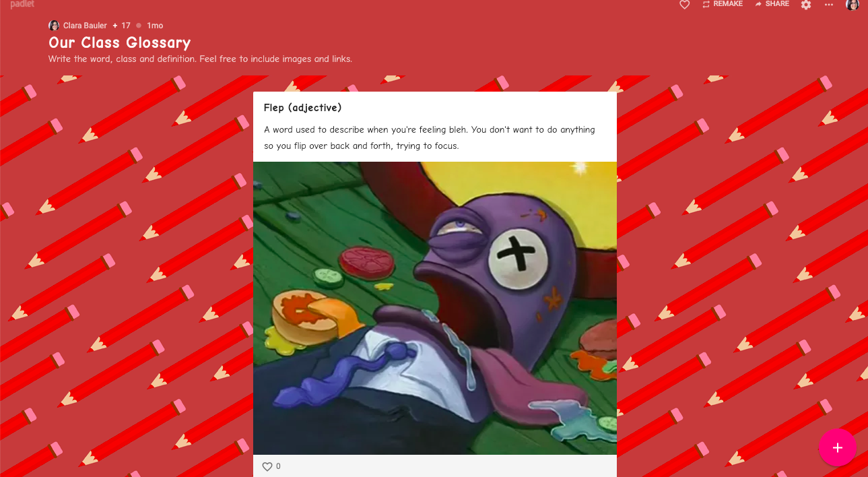Select the 'Our Class Glossary' title
This screenshot has height=477, width=868.
tap(120, 42)
